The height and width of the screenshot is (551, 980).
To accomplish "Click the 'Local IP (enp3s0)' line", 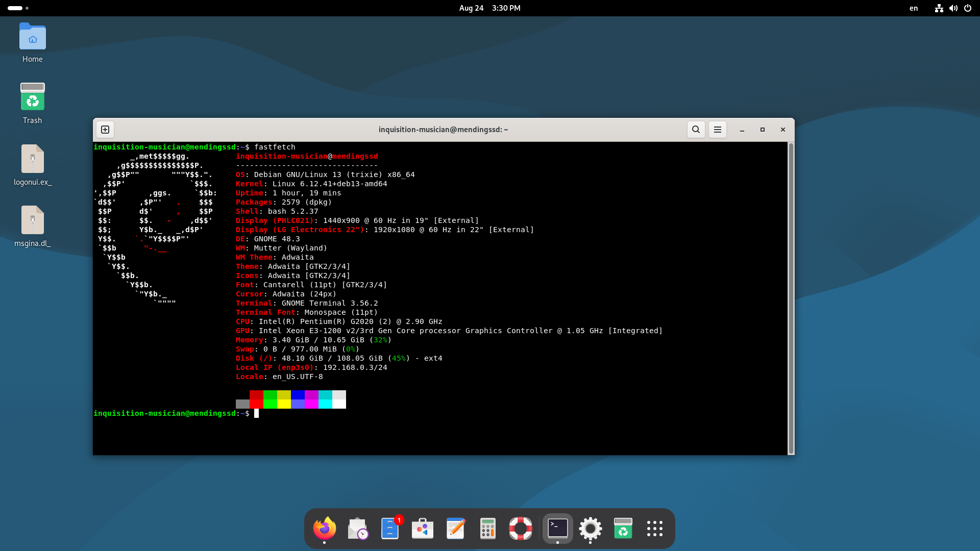I will (x=311, y=367).
